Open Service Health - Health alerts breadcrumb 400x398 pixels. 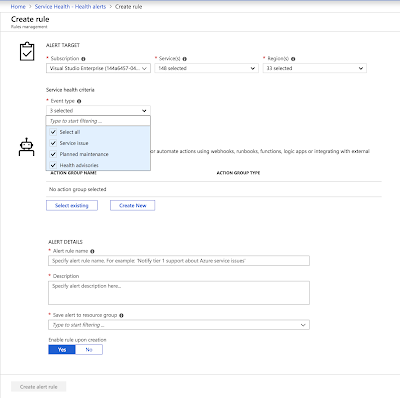click(70, 6)
